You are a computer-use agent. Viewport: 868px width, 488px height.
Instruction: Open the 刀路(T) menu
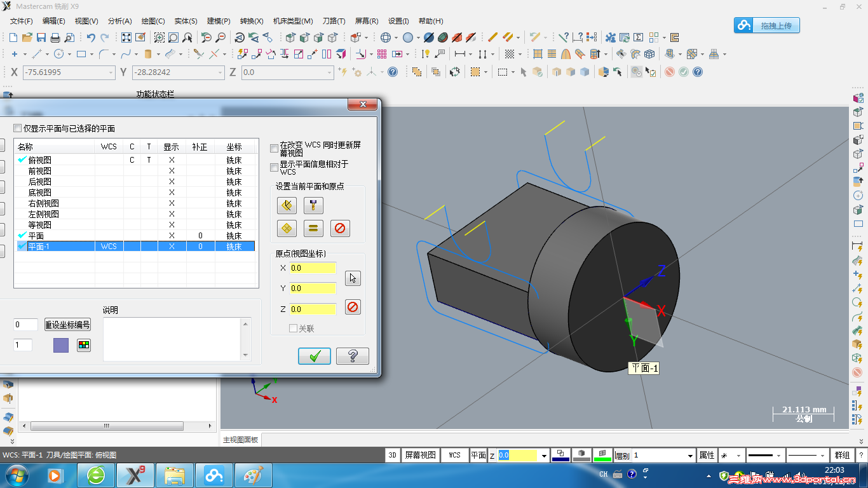click(x=333, y=21)
